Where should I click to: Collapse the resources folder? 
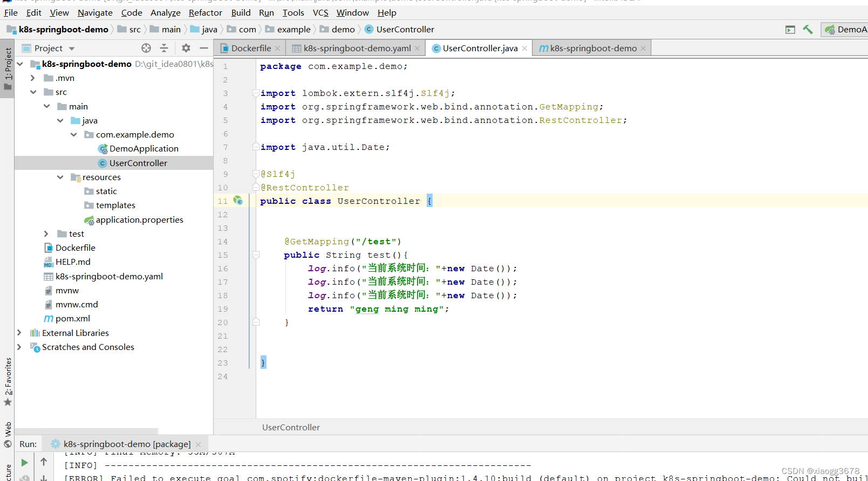pos(60,177)
